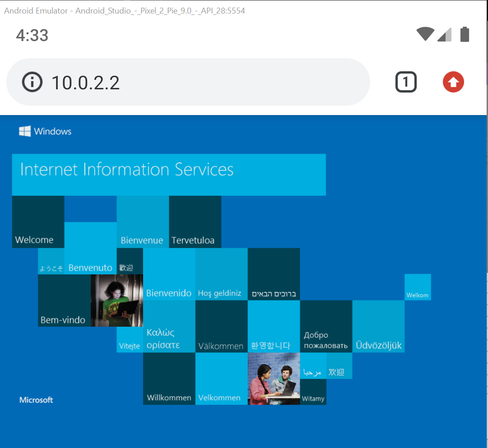
Task: Tap the Benvenuto tile
Action: coord(91,248)
